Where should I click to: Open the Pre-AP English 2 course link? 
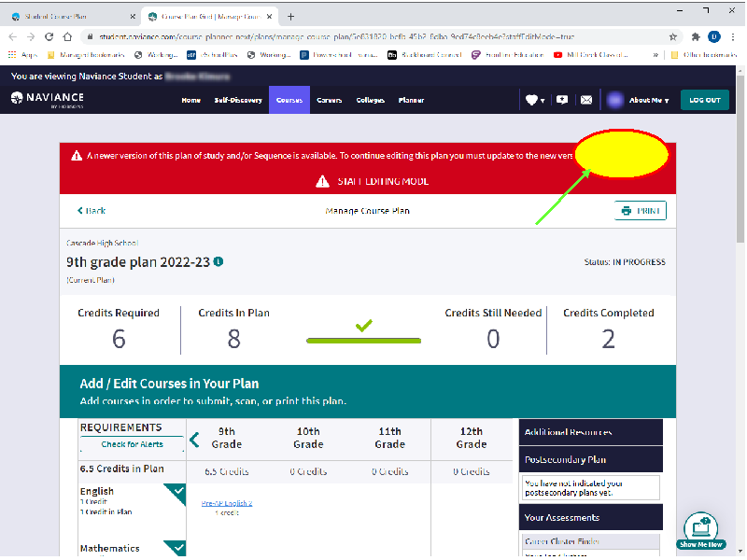tap(227, 503)
